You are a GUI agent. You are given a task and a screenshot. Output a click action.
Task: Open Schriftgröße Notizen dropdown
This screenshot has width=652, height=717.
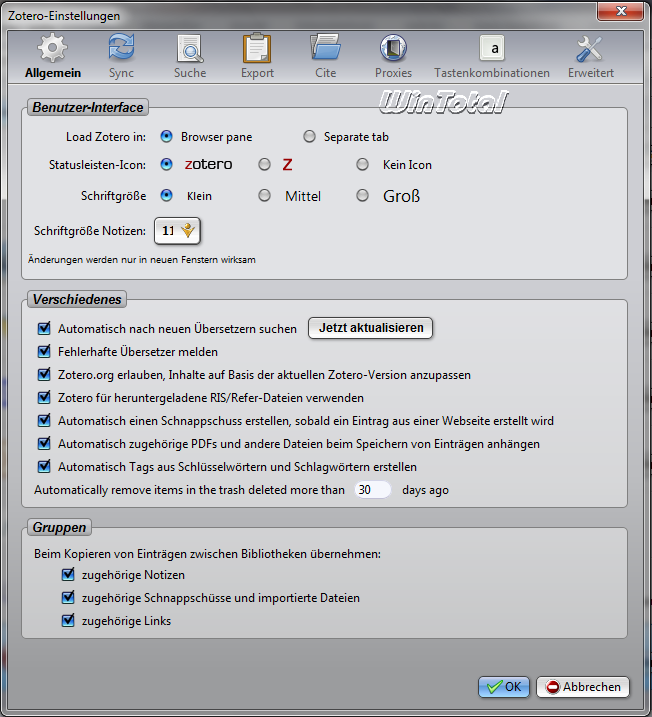[x=177, y=231]
